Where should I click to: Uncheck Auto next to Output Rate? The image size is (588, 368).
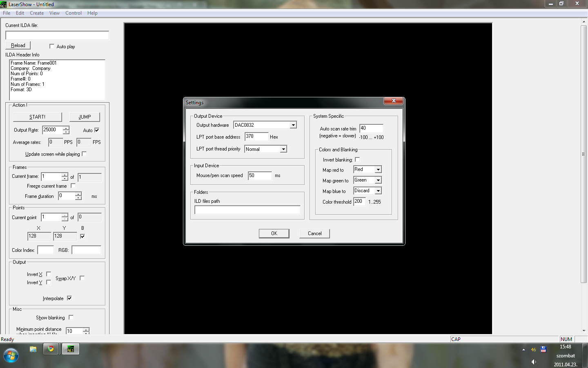point(97,130)
